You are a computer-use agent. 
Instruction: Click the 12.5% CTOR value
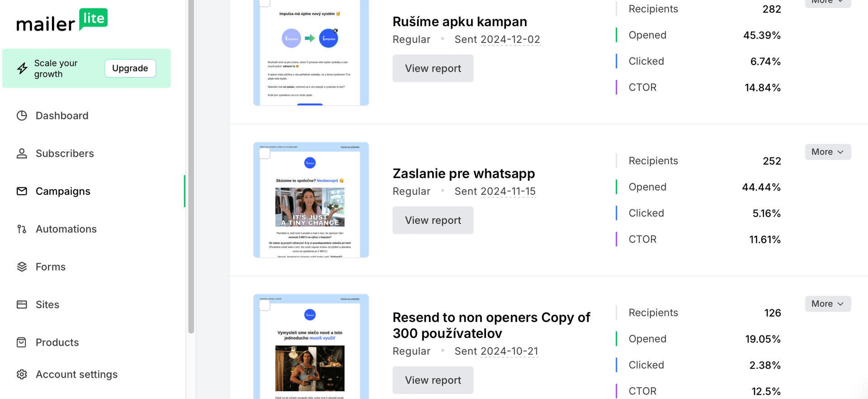click(x=766, y=391)
